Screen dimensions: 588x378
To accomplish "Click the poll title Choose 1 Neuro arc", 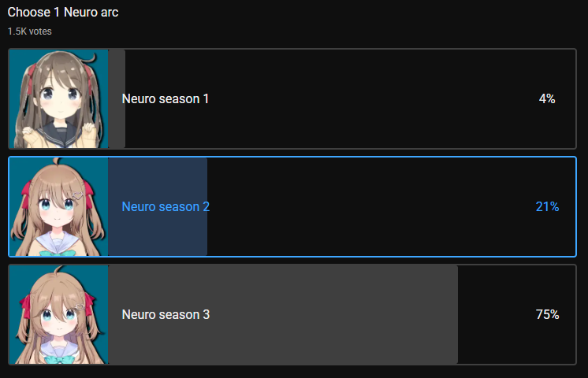I will [63, 13].
